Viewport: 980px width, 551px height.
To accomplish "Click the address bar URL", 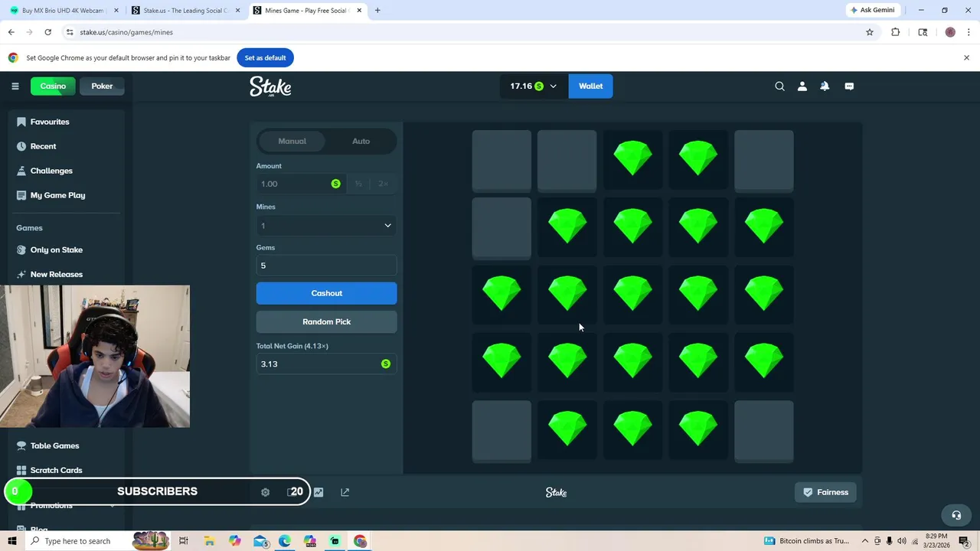I will pos(126,32).
